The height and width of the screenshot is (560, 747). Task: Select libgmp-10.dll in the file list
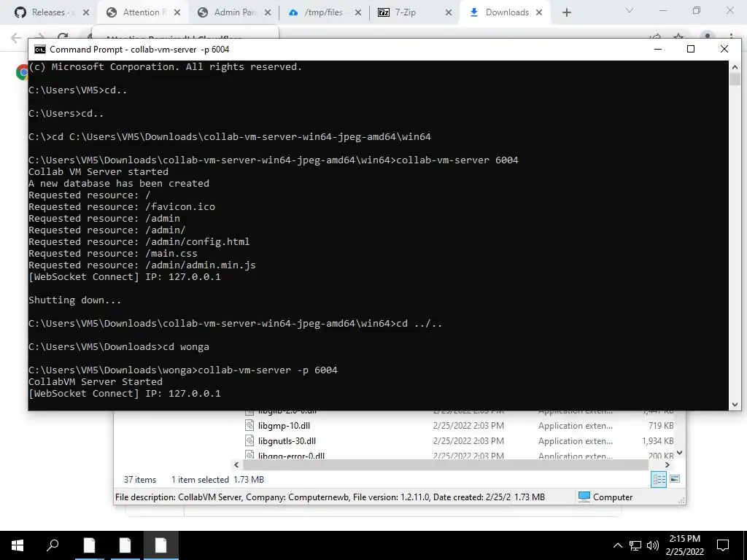point(284,426)
